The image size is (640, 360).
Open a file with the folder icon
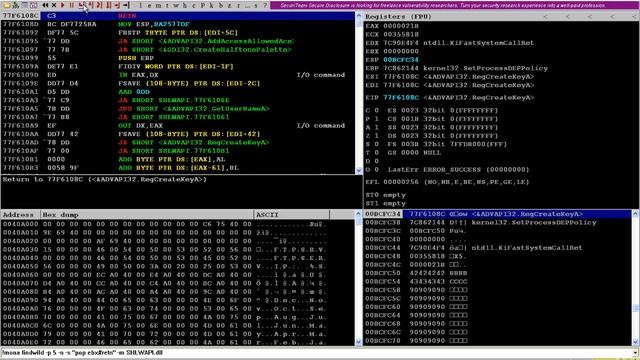pyautogui.click(x=7, y=5)
